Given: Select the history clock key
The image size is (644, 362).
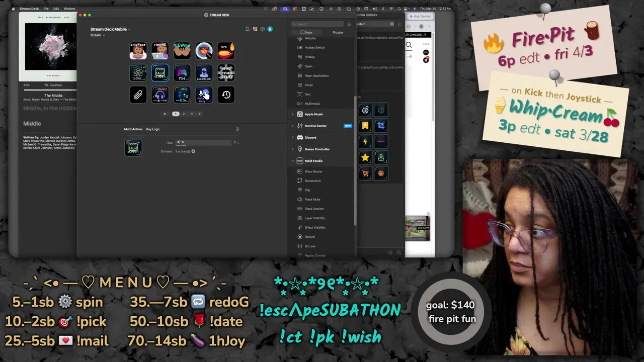Looking at the screenshot, I should click(x=226, y=95).
